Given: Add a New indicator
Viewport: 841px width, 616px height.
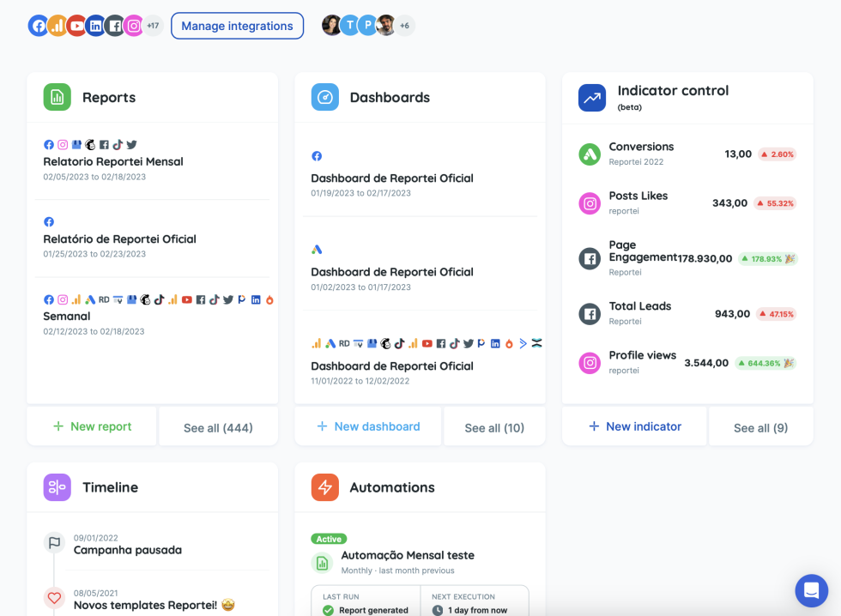Looking at the screenshot, I should (x=634, y=426).
